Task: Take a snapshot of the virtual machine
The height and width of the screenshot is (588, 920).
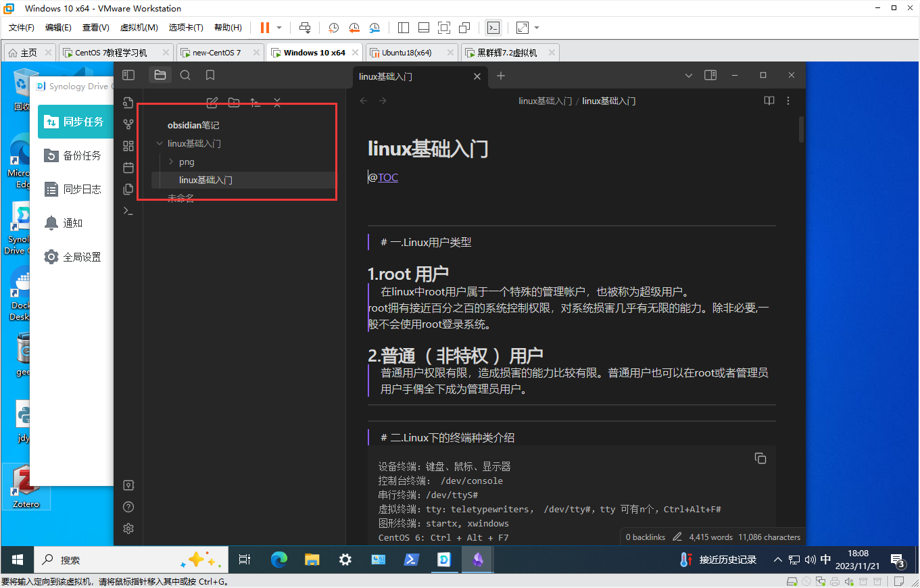Action: click(333, 28)
